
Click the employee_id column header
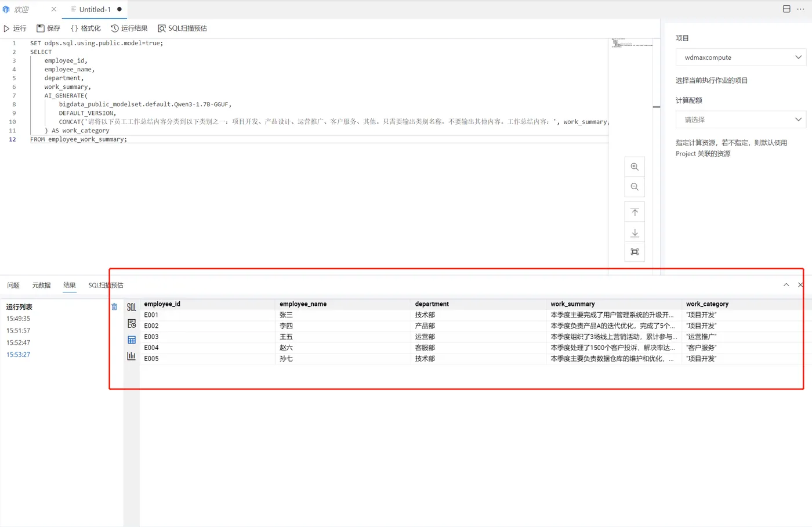point(208,304)
